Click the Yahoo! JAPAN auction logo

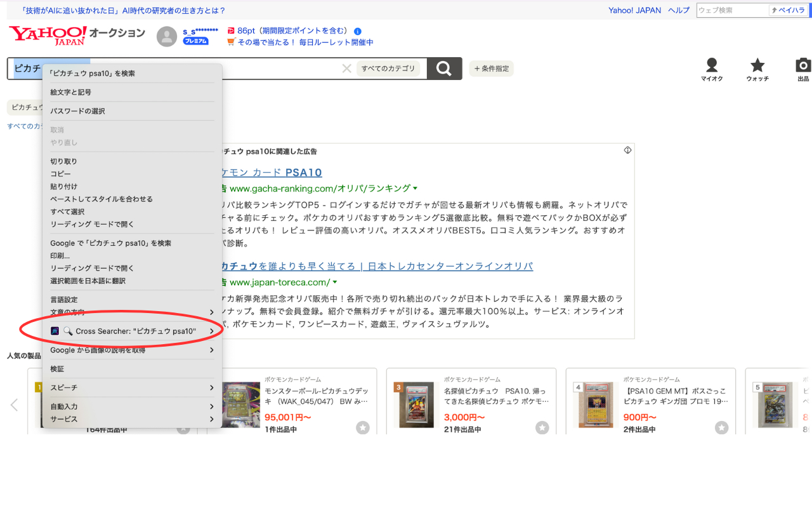(77, 36)
